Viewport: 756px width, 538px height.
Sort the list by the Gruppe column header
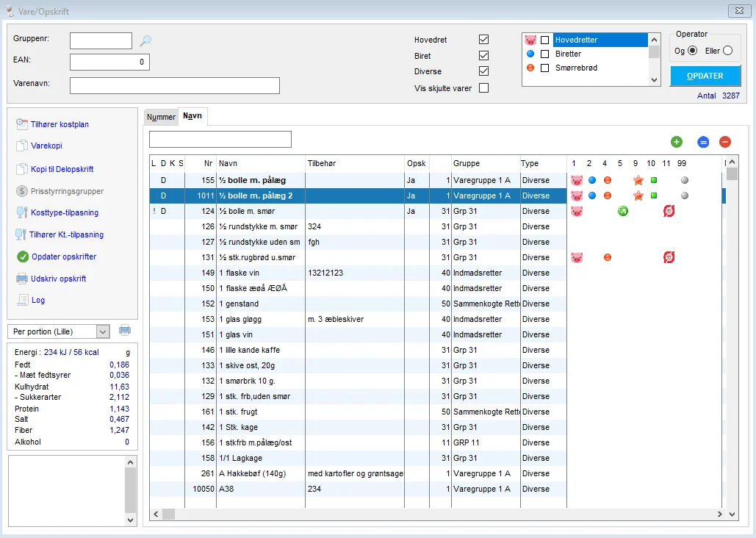coord(467,163)
